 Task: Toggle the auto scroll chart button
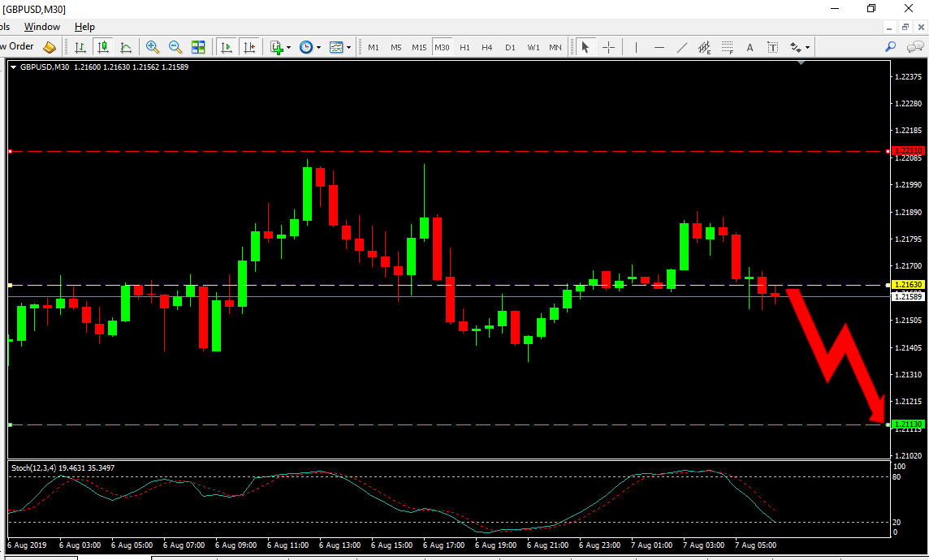(x=226, y=47)
